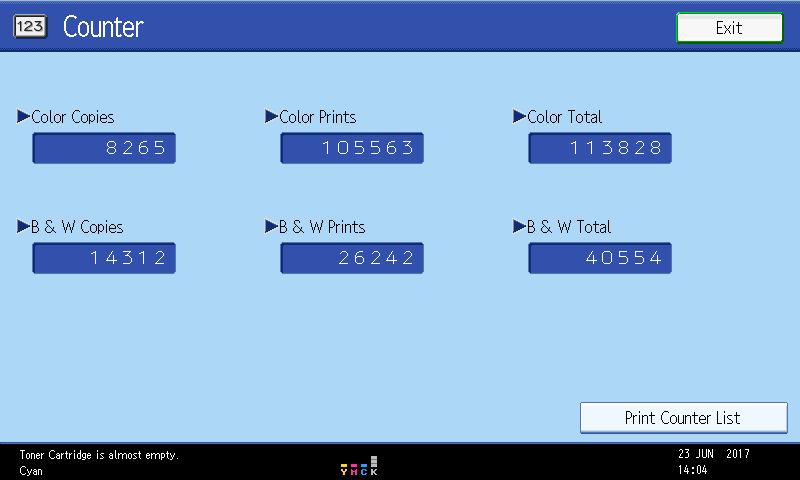Click the YMCK toner level indicator
Viewport: 800px width, 480px height.
pyautogui.click(x=359, y=466)
